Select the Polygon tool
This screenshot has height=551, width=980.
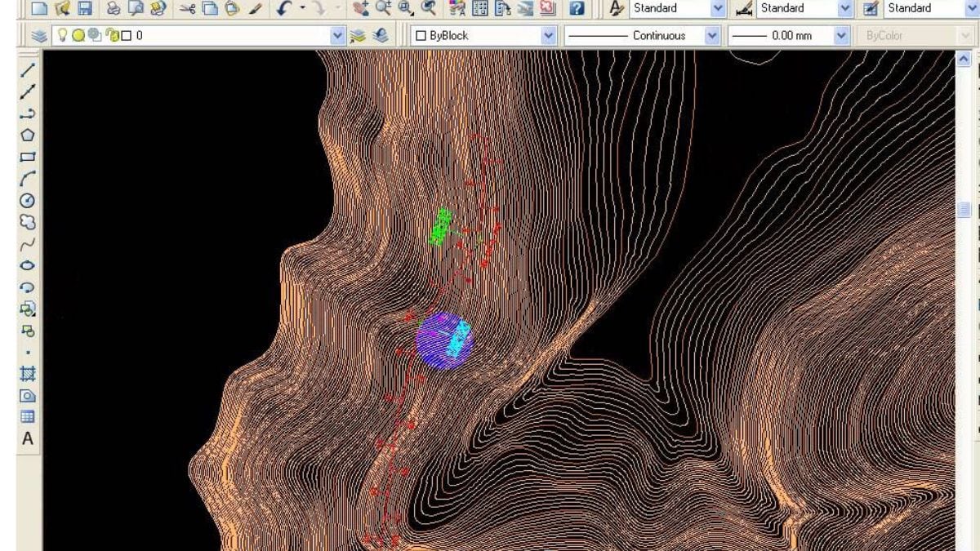[x=27, y=135]
